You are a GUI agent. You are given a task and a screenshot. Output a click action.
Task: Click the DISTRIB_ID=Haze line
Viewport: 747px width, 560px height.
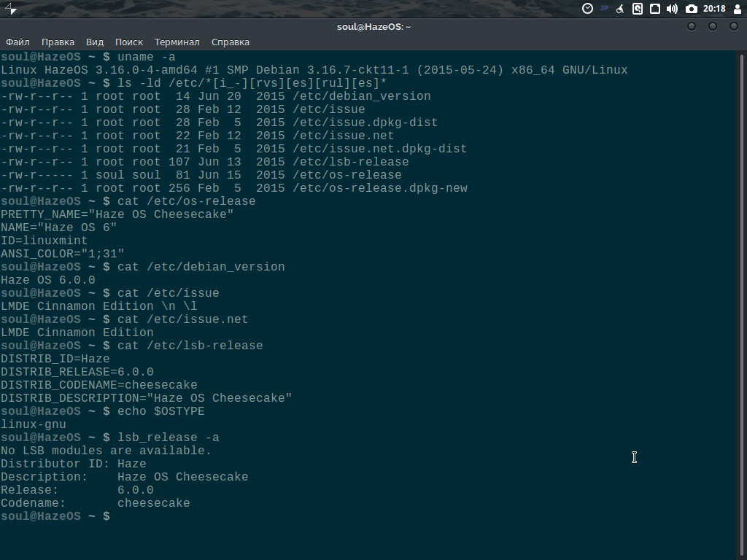tap(55, 359)
